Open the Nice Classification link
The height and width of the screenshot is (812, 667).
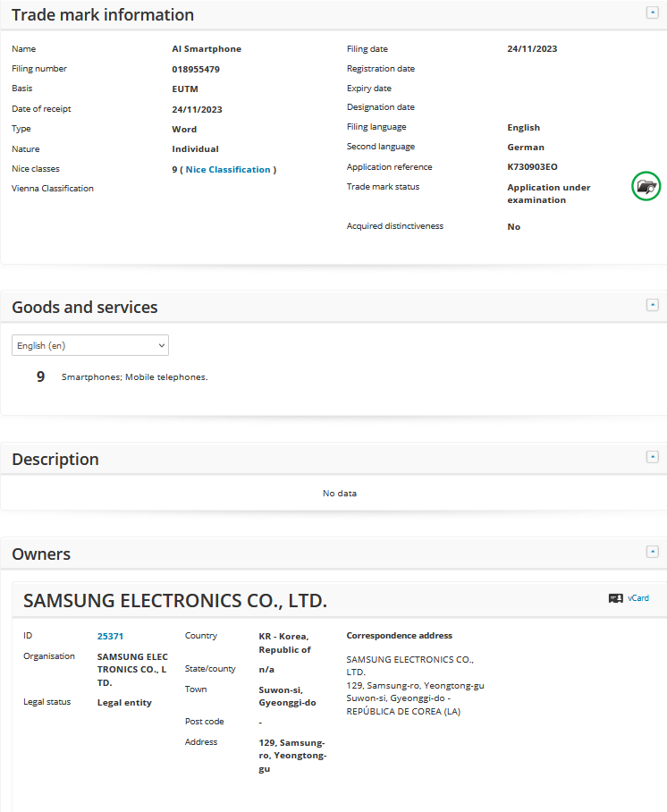[x=228, y=169]
